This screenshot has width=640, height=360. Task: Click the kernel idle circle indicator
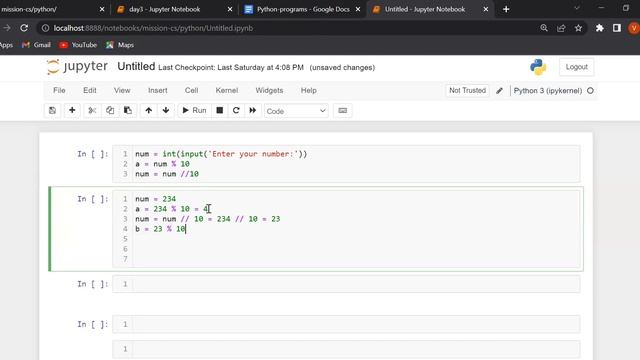(590, 91)
